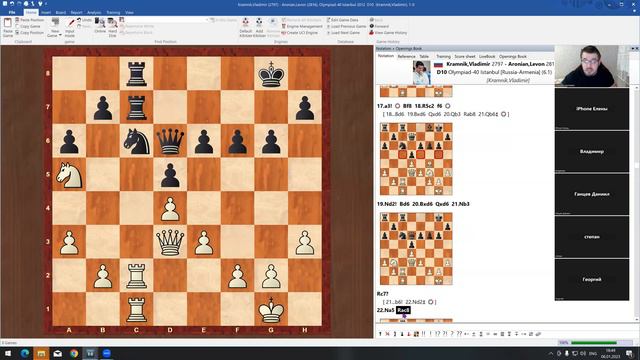Click Undo in the ribbon

tap(84, 20)
